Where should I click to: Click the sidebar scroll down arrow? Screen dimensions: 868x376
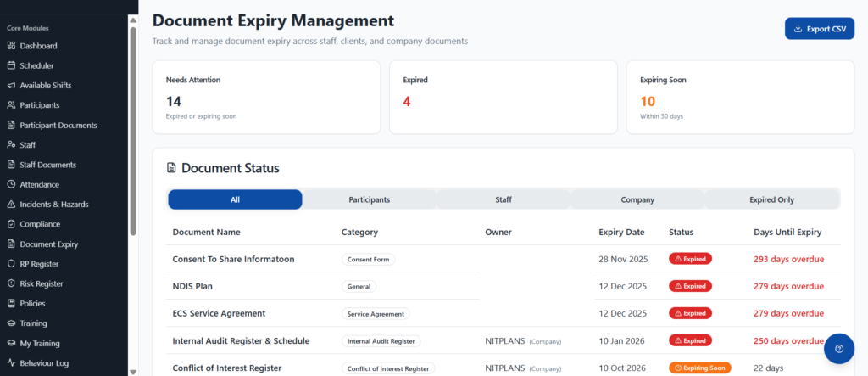coord(133,372)
